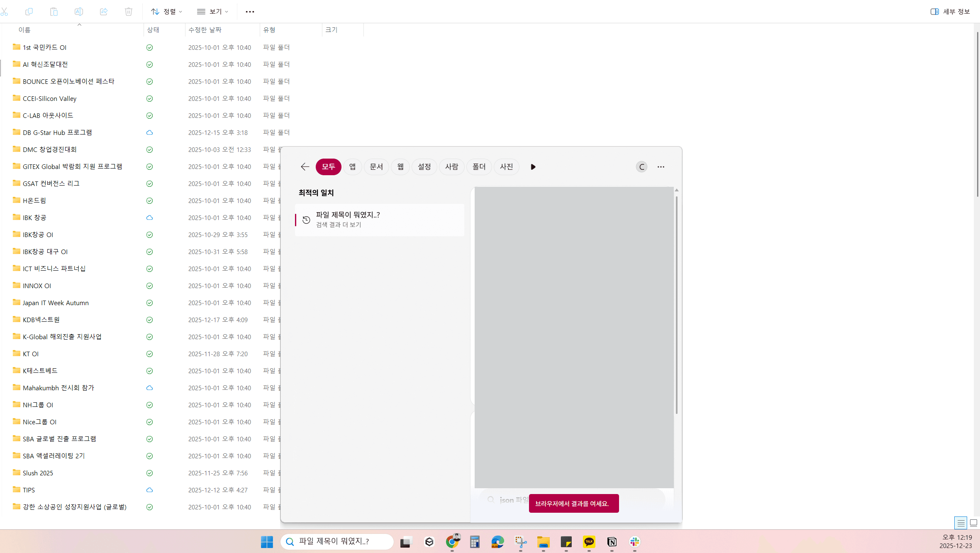Screen dimensions: 980x553
Task: Click the rename icon in the toolbar
Action: tap(79, 12)
